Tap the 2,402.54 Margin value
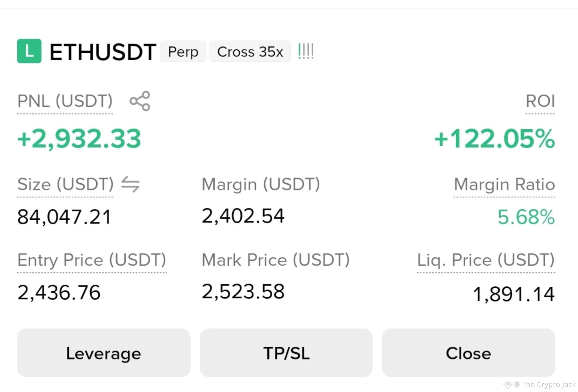Viewport: 578px width, 392px height. (x=243, y=216)
